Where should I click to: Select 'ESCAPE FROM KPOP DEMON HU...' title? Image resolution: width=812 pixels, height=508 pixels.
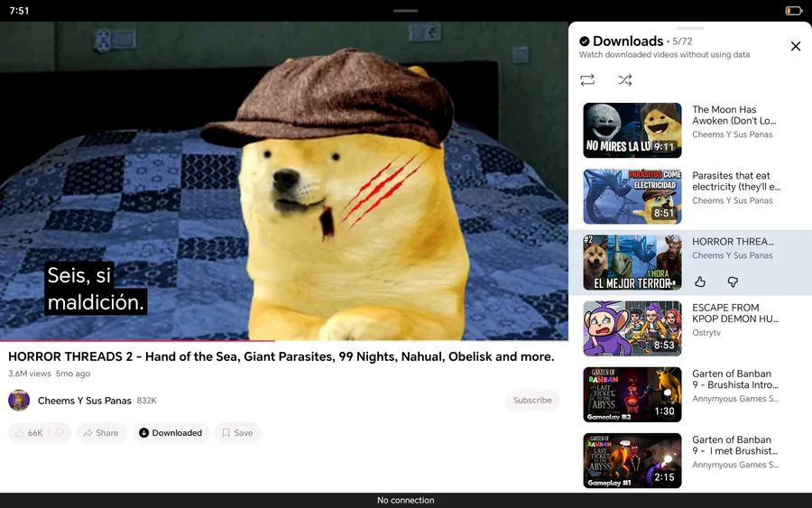(x=735, y=313)
